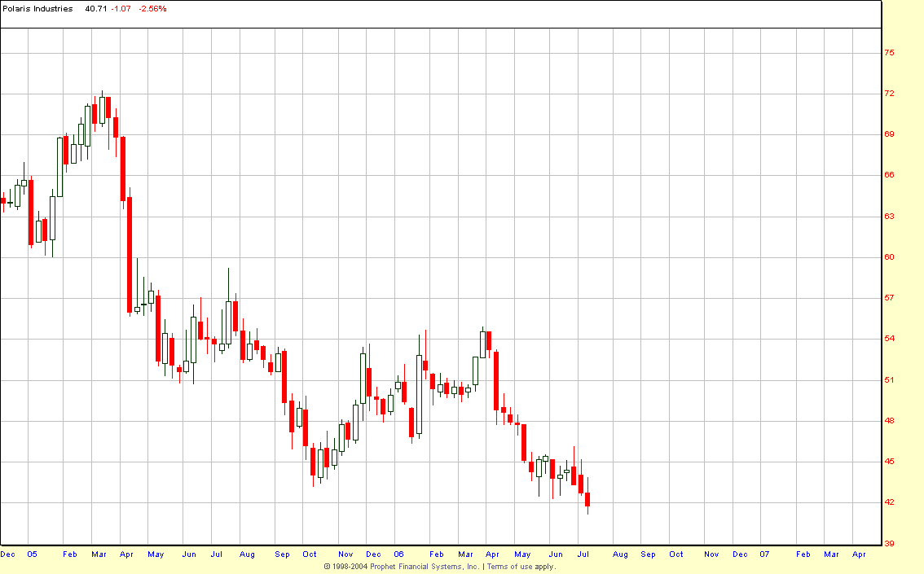Click the Polaris Industries chart title
Screen dimensions: 924x574
tap(37, 9)
